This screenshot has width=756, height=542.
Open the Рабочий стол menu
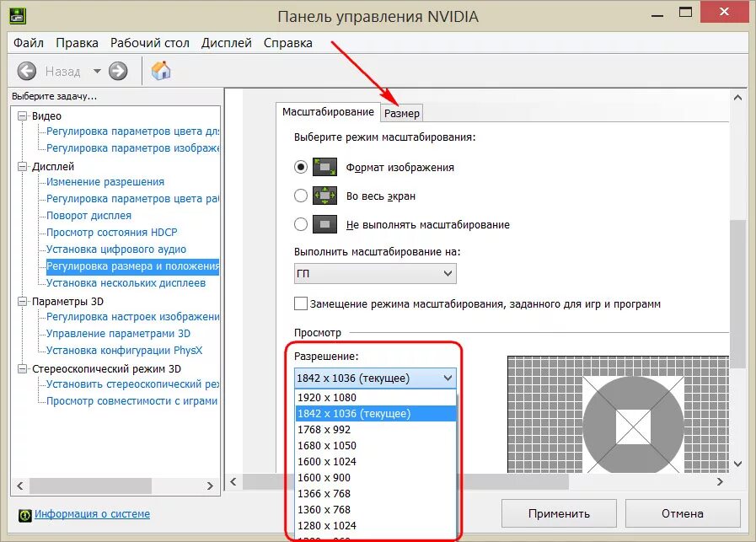pyautogui.click(x=150, y=43)
